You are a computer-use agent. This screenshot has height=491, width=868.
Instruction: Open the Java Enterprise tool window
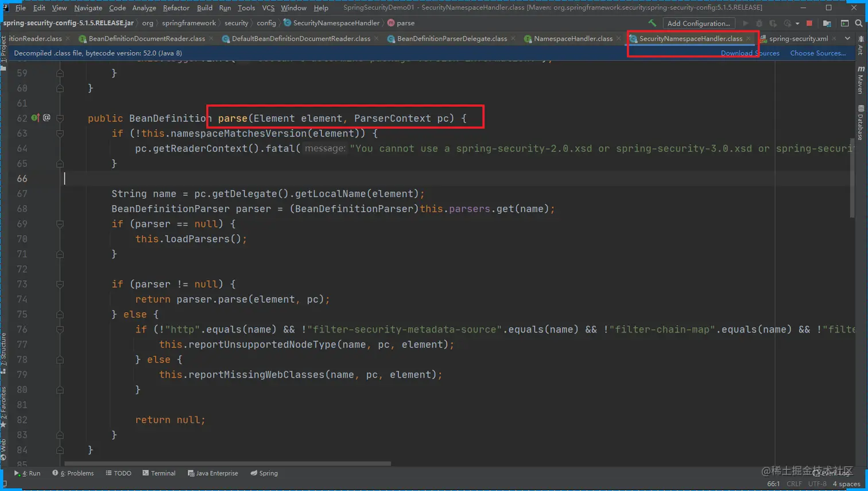(x=213, y=473)
